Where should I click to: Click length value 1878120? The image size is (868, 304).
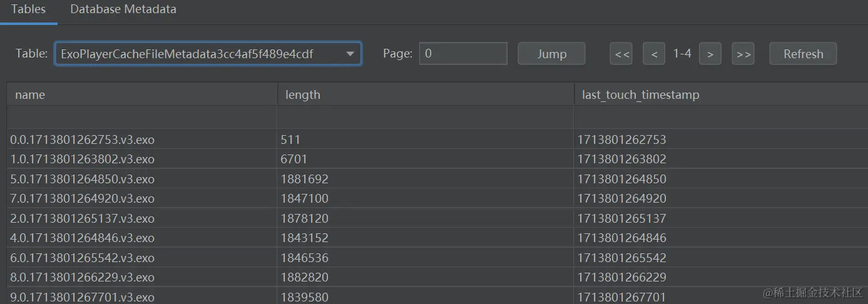426,218
